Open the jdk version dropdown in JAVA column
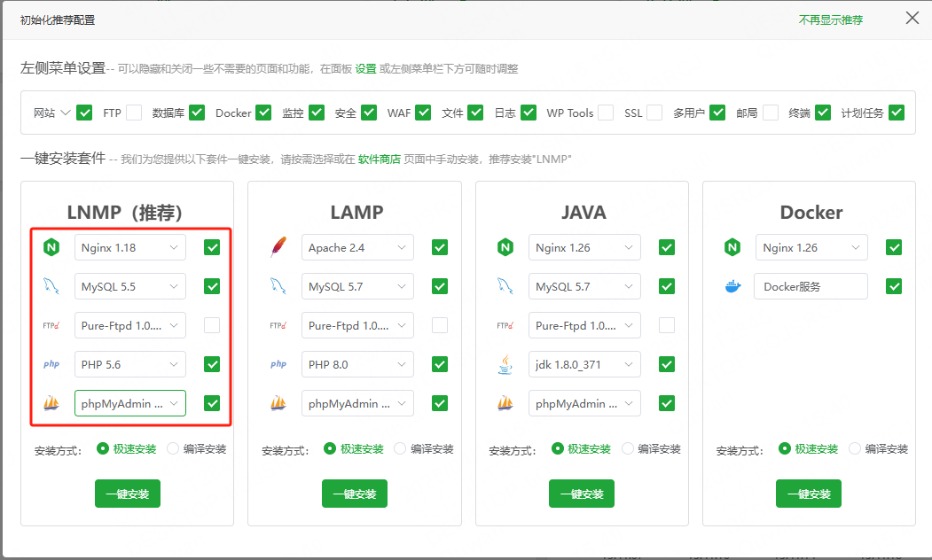The width and height of the screenshot is (932, 560). [584, 364]
